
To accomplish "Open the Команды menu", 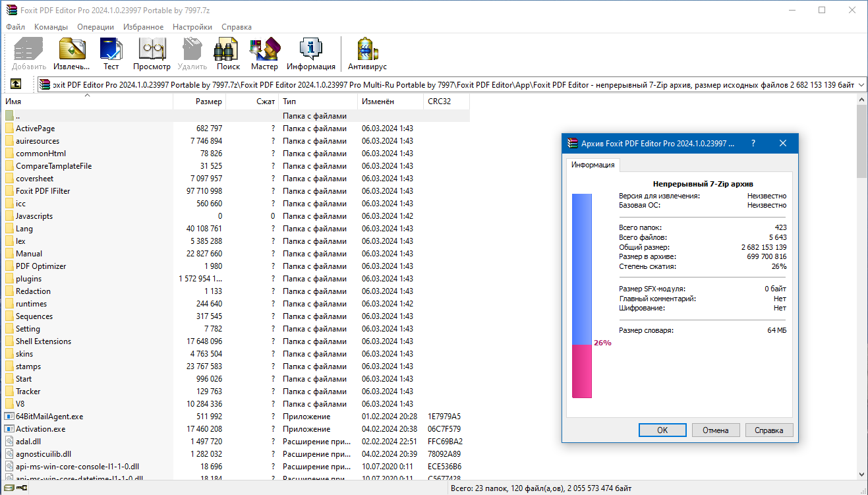I will coord(51,27).
